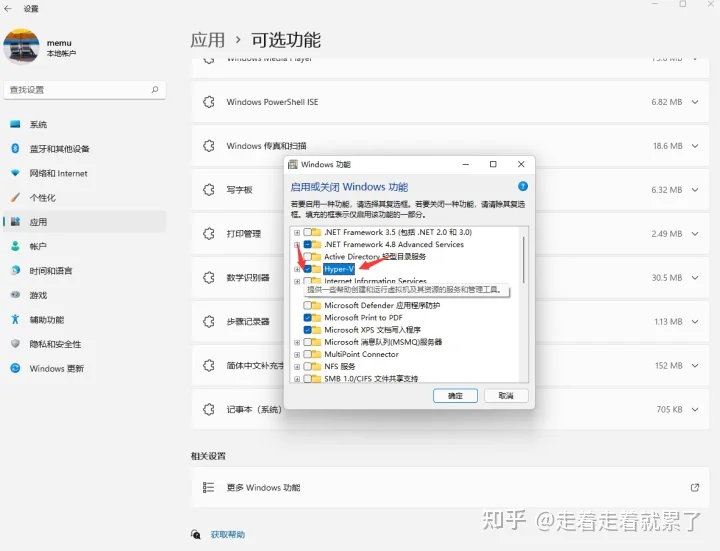Toggle .NET Framework 4.8 Advanced Services checkbox

point(308,244)
